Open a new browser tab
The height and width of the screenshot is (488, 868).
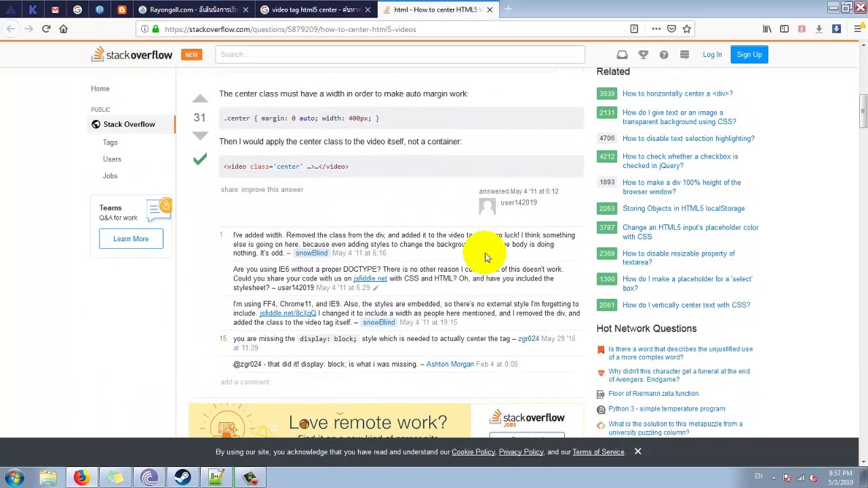(508, 9)
